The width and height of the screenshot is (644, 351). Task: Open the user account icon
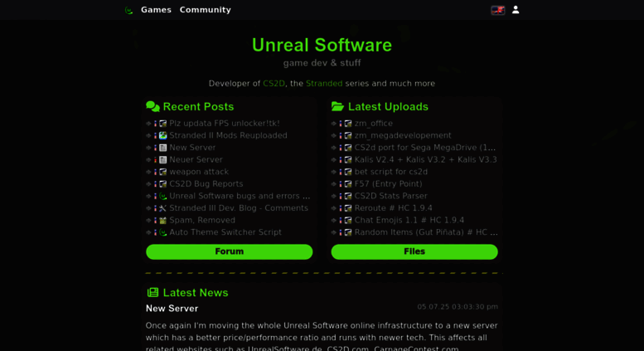[516, 10]
